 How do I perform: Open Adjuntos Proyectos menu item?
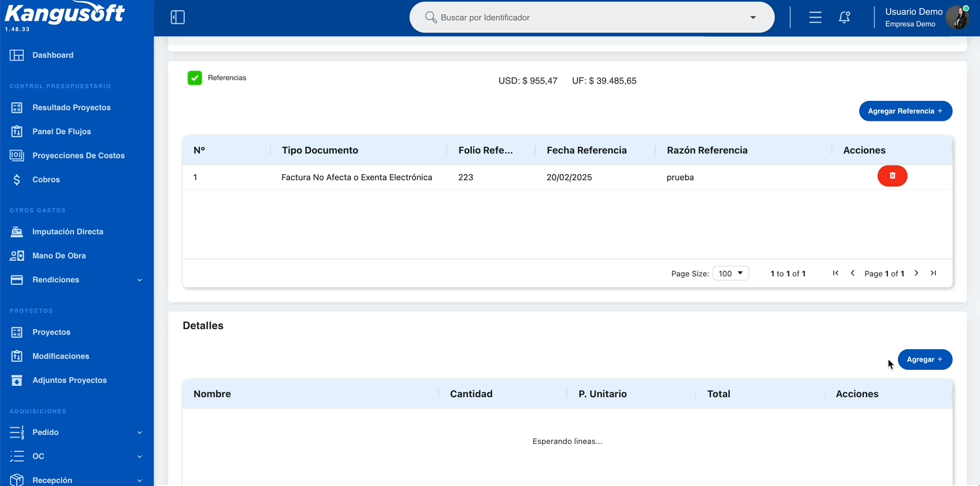[69, 380]
